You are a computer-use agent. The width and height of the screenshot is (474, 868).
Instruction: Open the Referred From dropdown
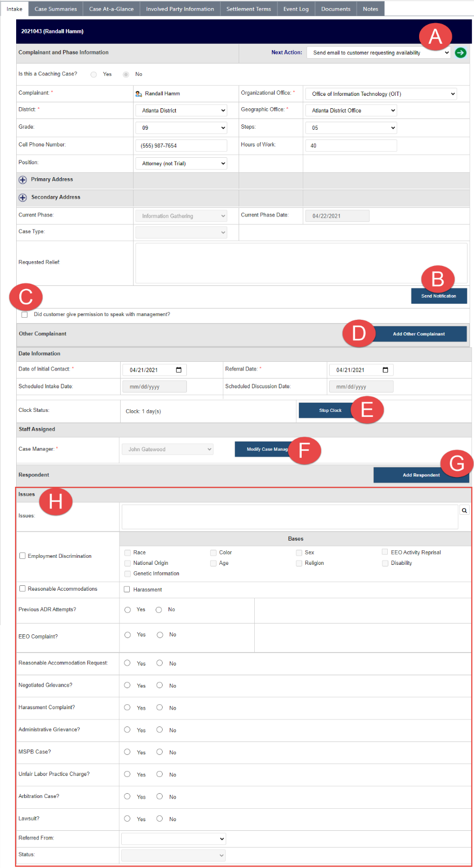point(173,838)
